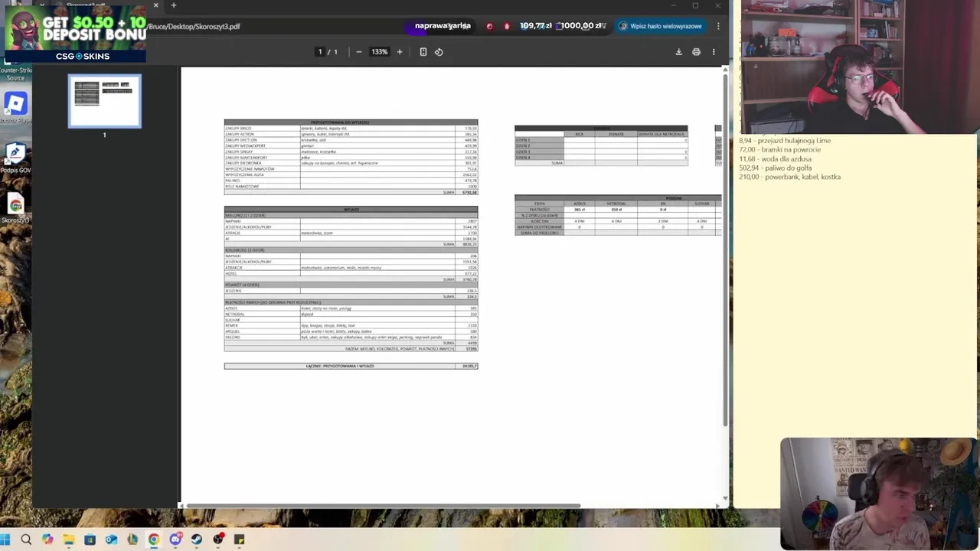This screenshot has height=551, width=980.
Task: Rotate the PDF counterclockwise
Action: pyautogui.click(x=439, y=52)
